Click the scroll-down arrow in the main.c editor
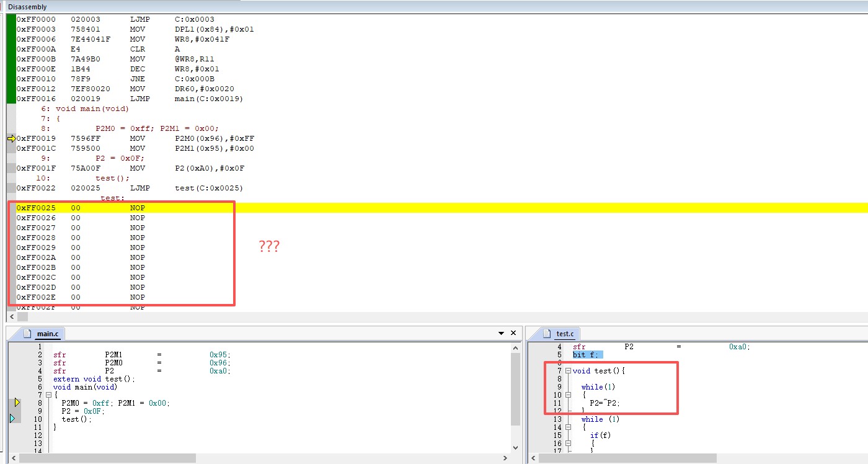This screenshot has width=868, height=464. coord(515,447)
